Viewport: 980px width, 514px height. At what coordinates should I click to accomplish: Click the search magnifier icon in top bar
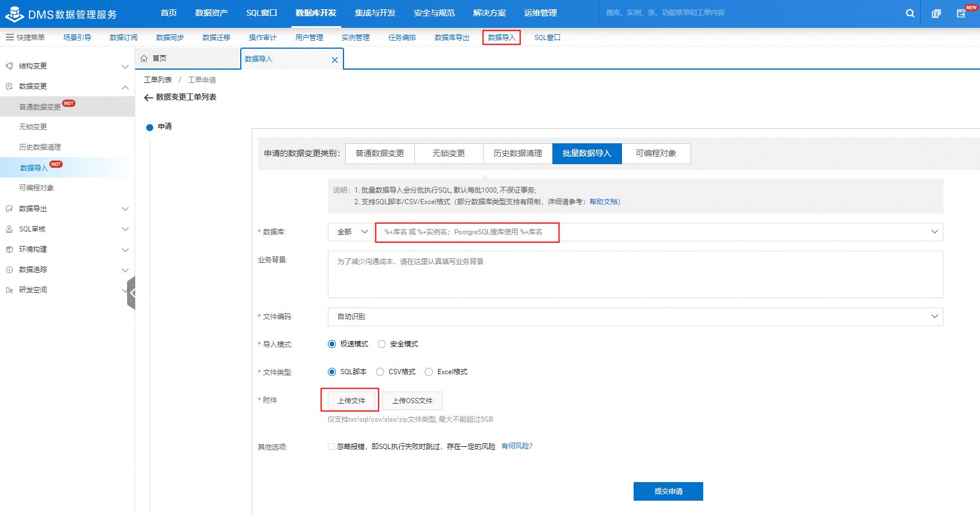point(910,13)
